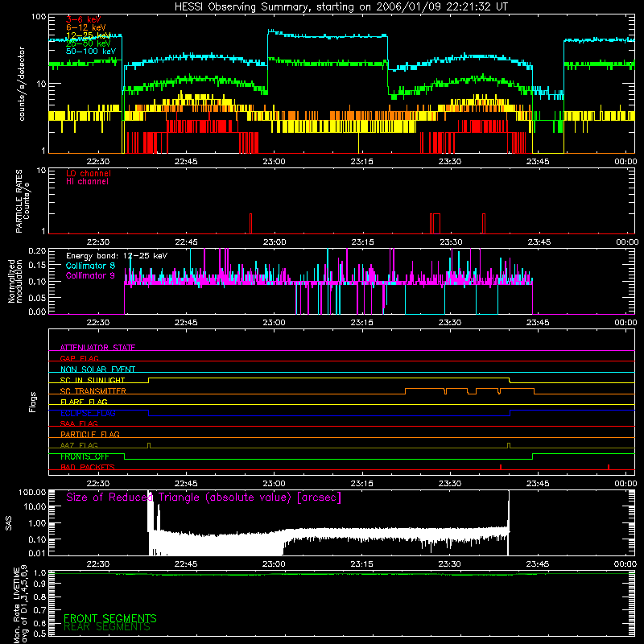Click the 0.20 value on the modulation y-axis
This screenshot has width=644, height=644.
pyautogui.click(x=37, y=250)
